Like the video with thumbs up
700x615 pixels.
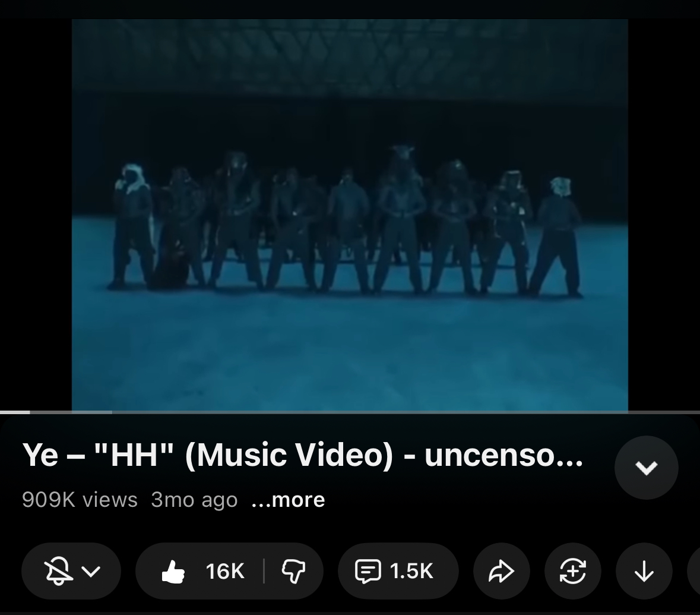[173, 571]
